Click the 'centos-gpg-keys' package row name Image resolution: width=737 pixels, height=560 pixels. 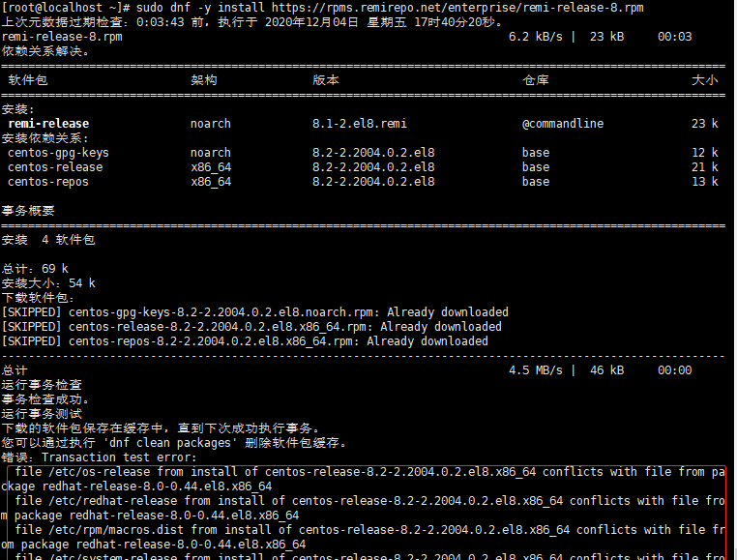[58, 153]
